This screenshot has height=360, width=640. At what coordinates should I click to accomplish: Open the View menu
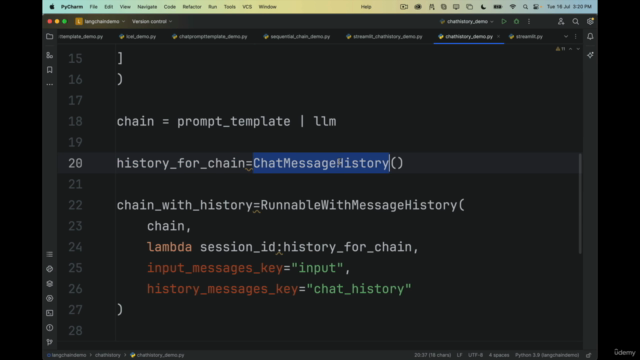[x=125, y=7]
